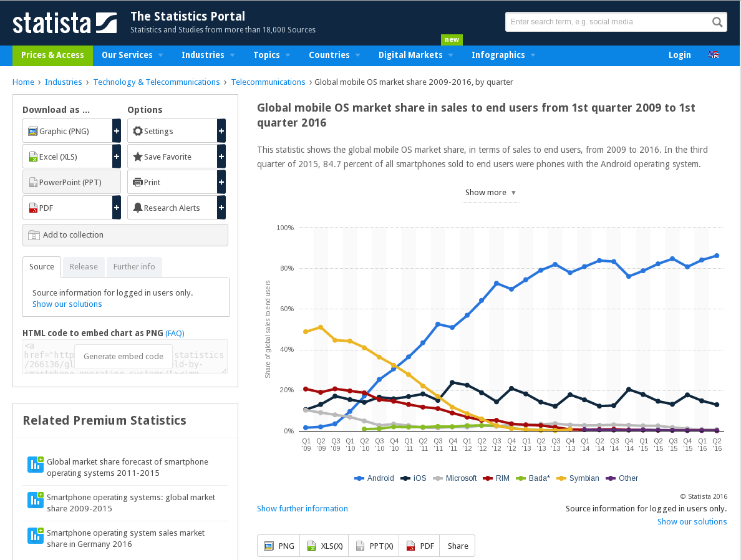The width and height of the screenshot is (741, 560).
Task: Switch to the Release tab
Action: tap(84, 267)
